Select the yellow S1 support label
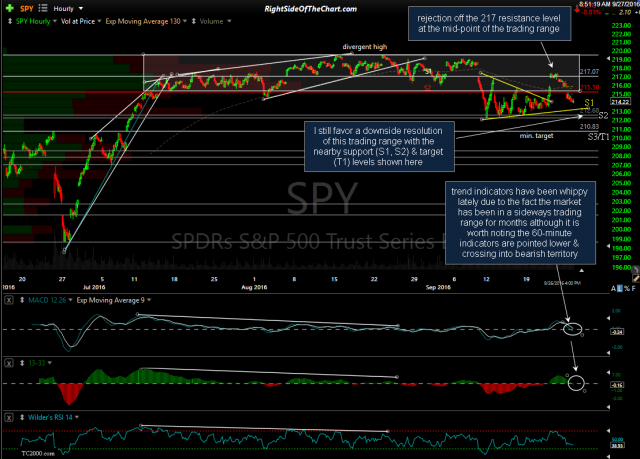 [x=589, y=103]
